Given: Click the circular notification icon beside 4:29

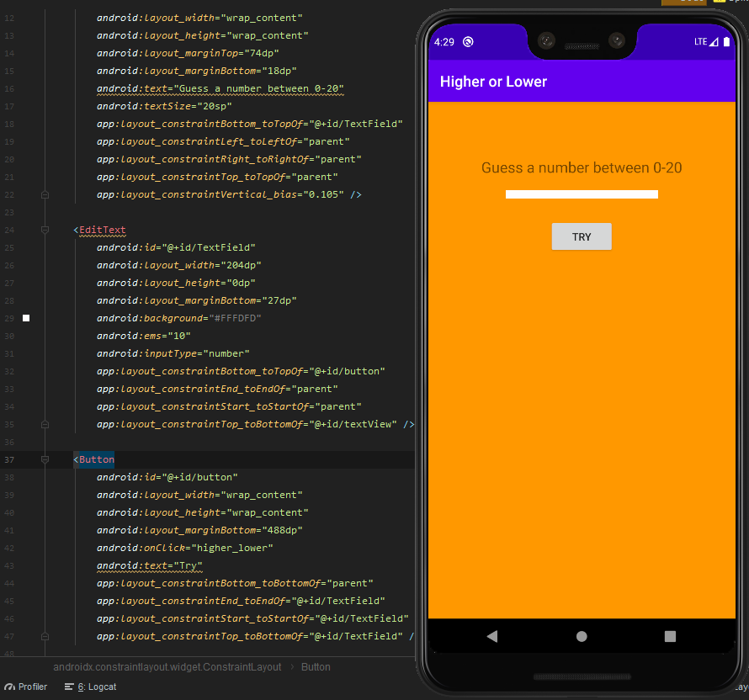Looking at the screenshot, I should point(468,42).
